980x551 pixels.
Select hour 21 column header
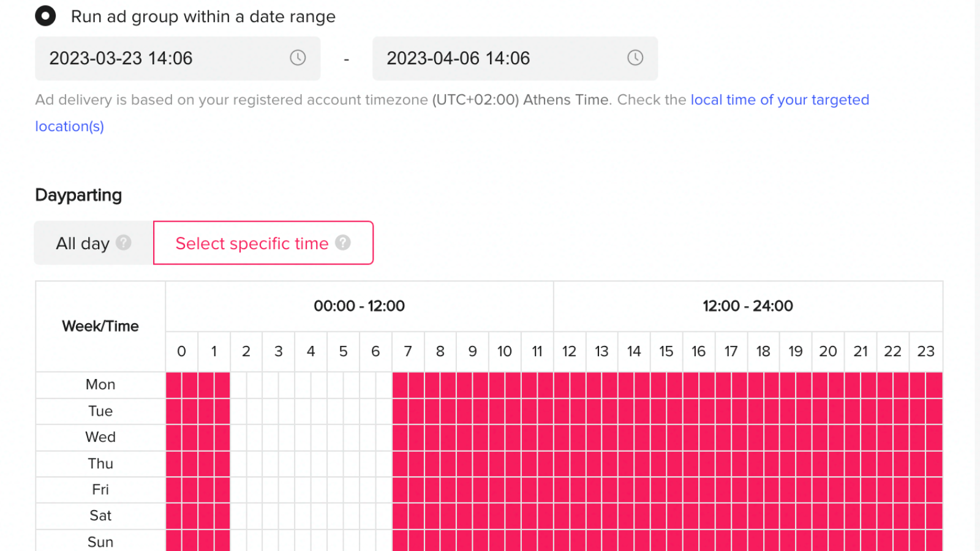(861, 351)
